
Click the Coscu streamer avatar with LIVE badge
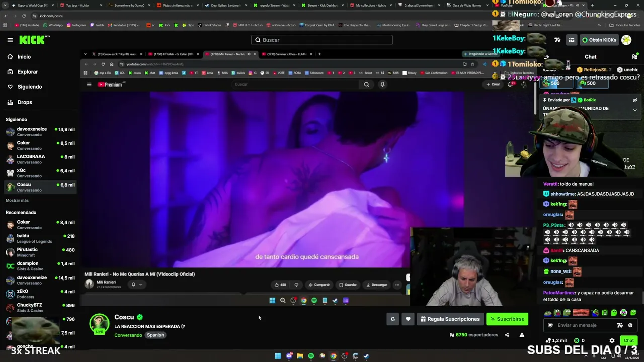coord(99,324)
